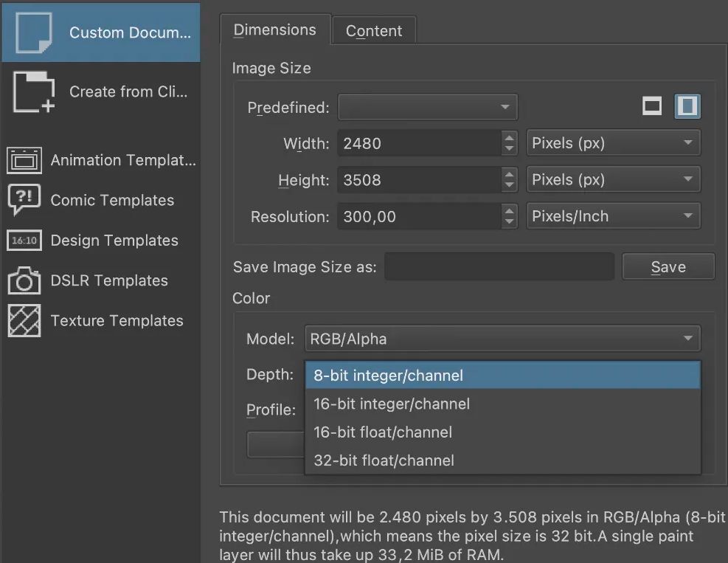Screen dimensions: 728x563
Task: Open the Predefined size dropdown
Action: 428,106
